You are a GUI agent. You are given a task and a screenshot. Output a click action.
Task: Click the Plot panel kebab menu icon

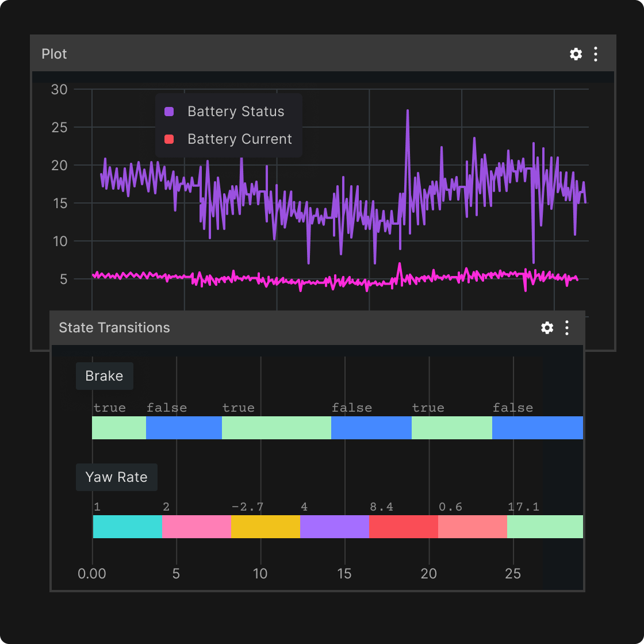(595, 54)
